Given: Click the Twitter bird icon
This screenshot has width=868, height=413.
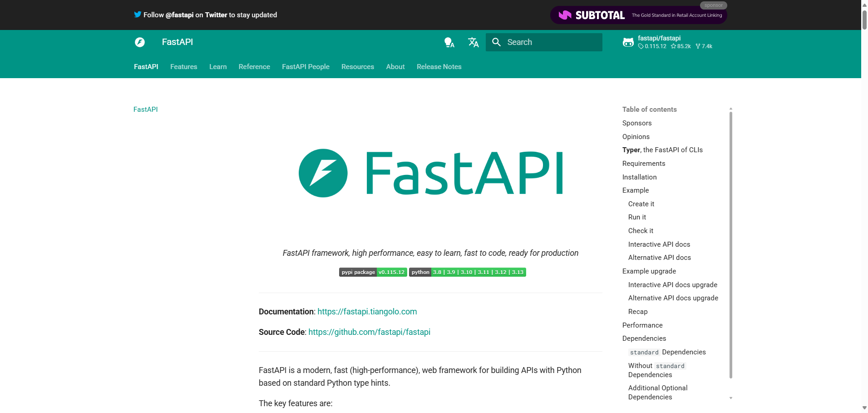Looking at the screenshot, I should click(x=138, y=15).
